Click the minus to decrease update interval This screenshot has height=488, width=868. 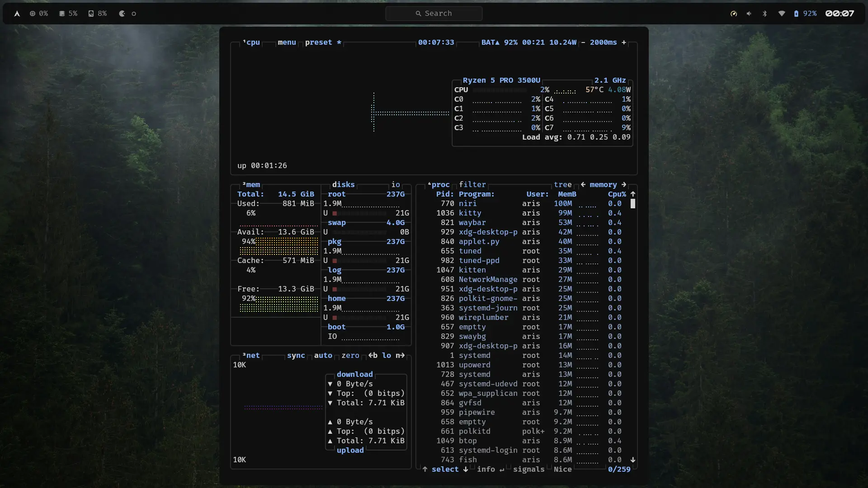click(583, 42)
